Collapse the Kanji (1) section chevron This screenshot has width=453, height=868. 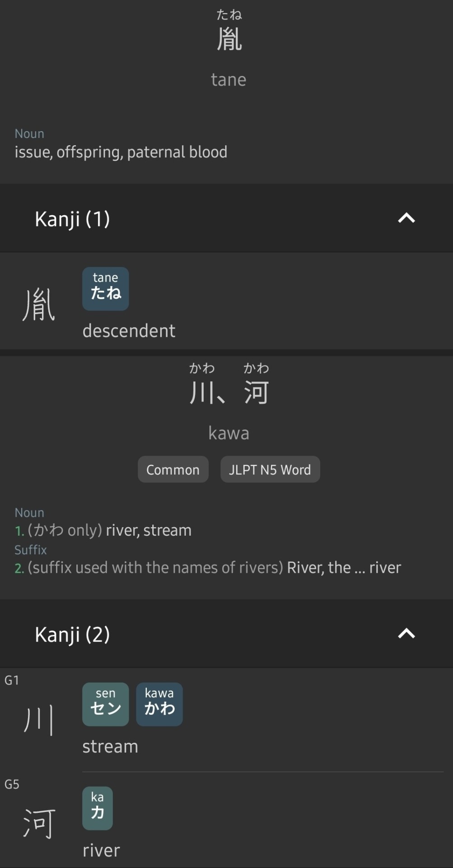(406, 218)
